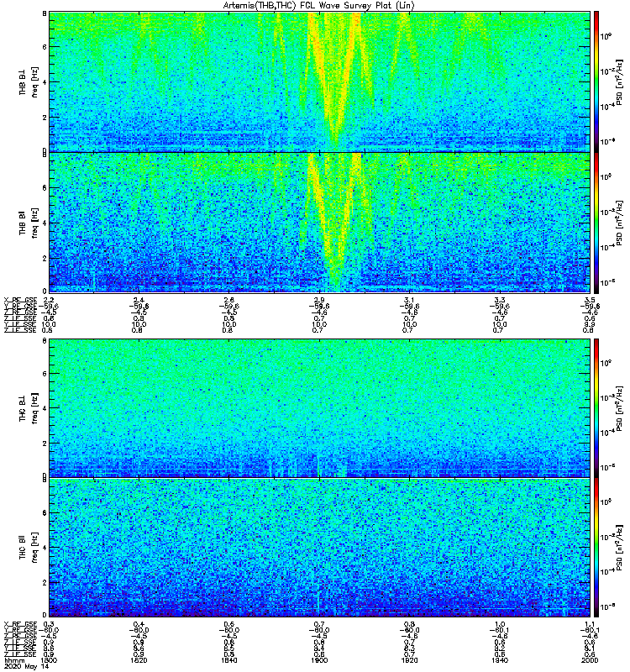Click the '1800' time tick label
Screen dimensions: 630x672
coord(49,660)
